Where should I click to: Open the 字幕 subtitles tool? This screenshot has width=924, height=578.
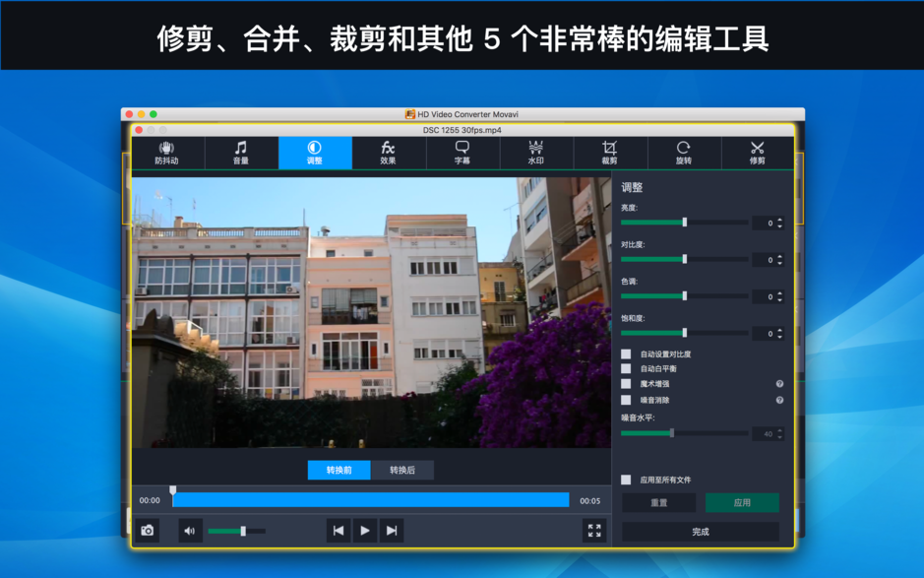pos(462,153)
